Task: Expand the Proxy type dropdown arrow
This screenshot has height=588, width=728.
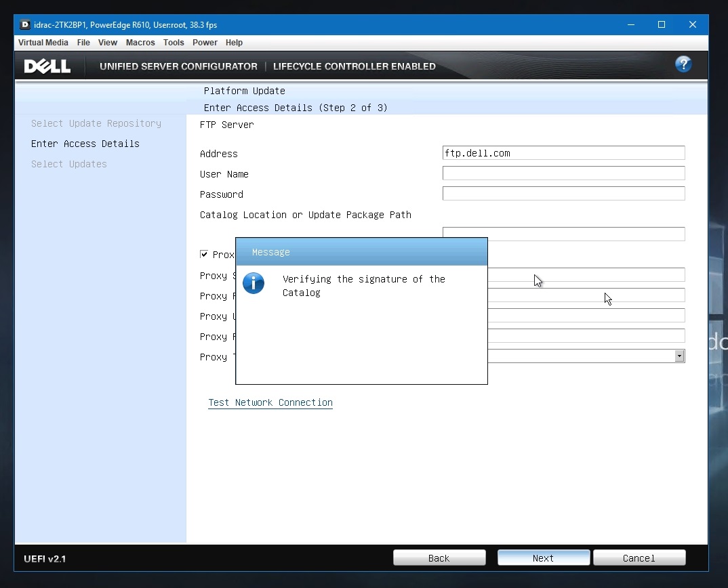Action: pyautogui.click(x=680, y=356)
